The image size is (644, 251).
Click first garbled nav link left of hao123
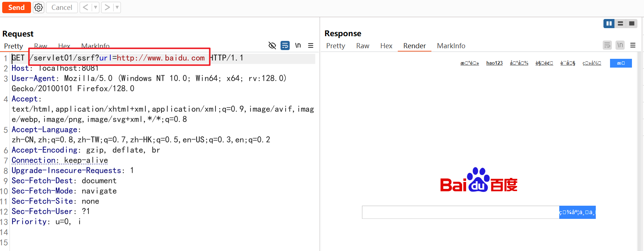point(469,63)
